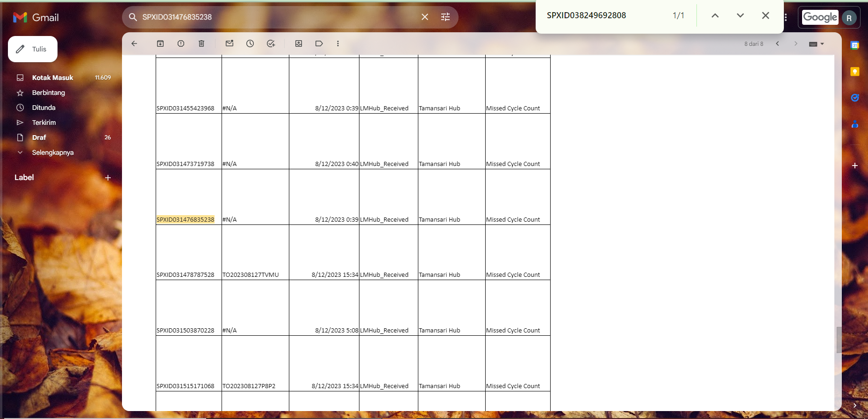This screenshot has height=419, width=868.
Task: Mark the email as unread
Action: click(230, 43)
